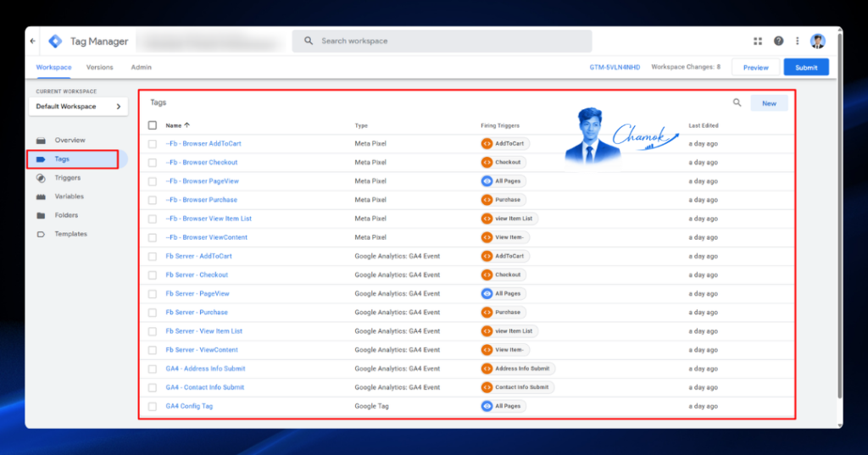This screenshot has height=455, width=868.
Task: Click Checkout trigger chip on Fb Browser Checkout row
Action: (504, 162)
